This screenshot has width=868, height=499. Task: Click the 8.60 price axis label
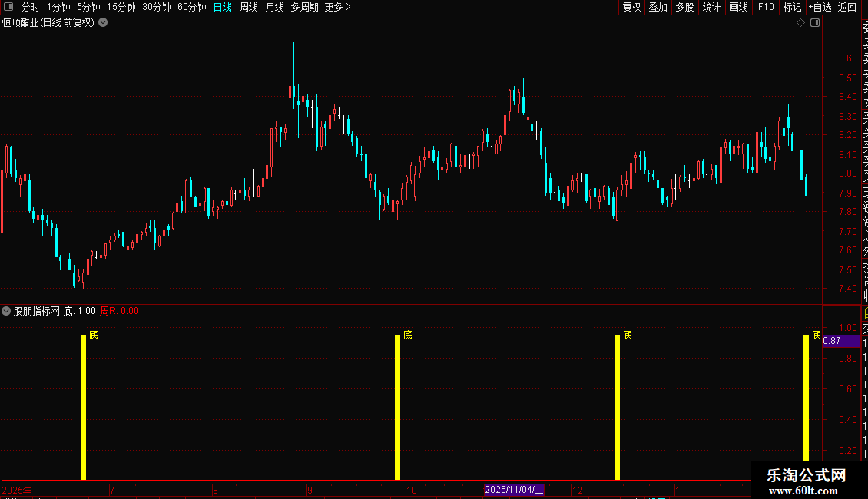[x=847, y=58]
